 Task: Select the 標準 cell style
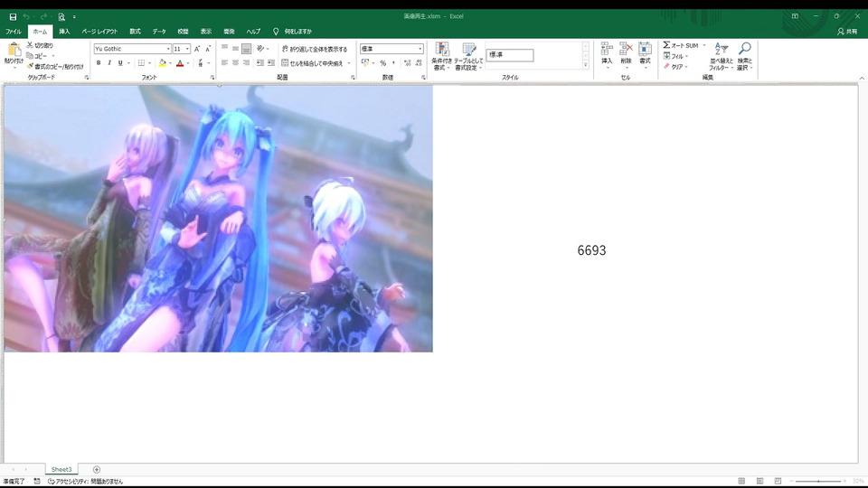point(510,55)
